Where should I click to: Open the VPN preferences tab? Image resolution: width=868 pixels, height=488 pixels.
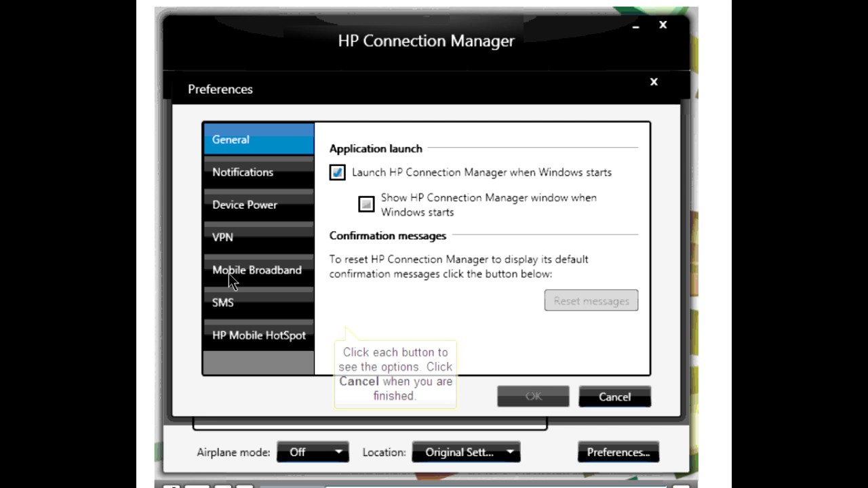(x=258, y=237)
